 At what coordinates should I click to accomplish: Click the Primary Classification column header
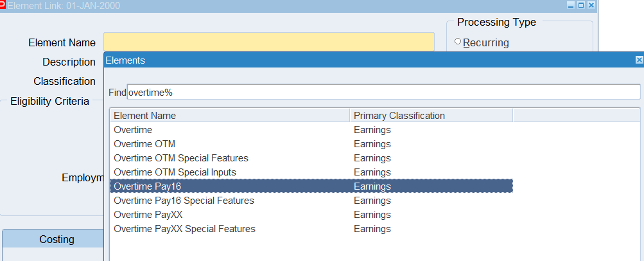tap(431, 116)
